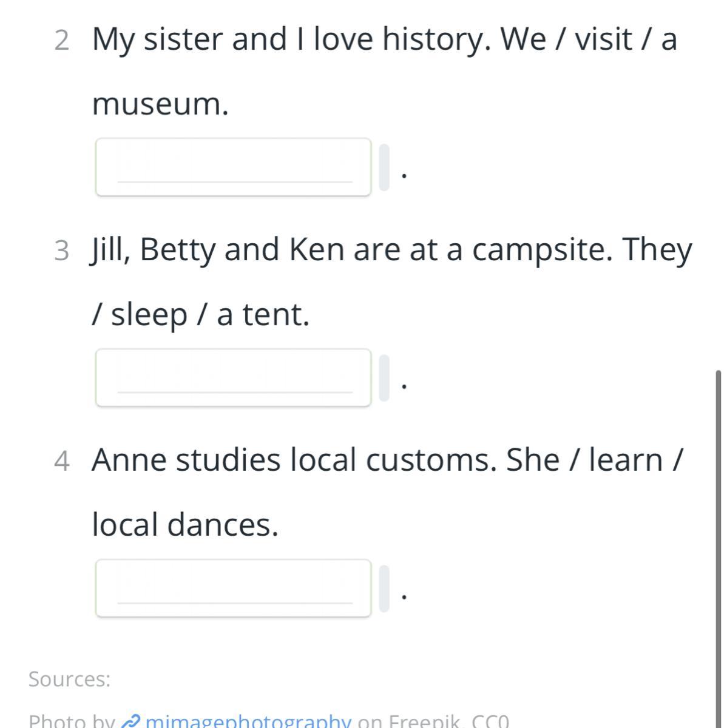
Task: Click the text 'local dances.' in question 4
Action: tap(185, 525)
